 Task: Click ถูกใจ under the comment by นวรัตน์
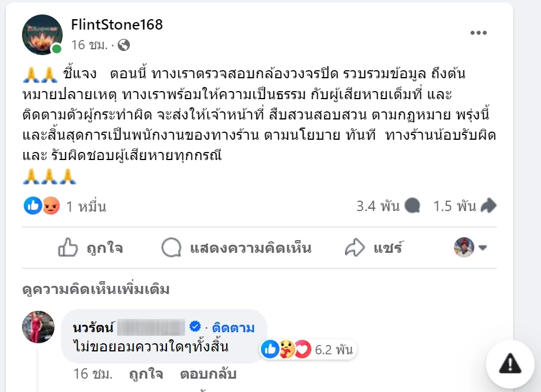pyautogui.click(x=144, y=374)
